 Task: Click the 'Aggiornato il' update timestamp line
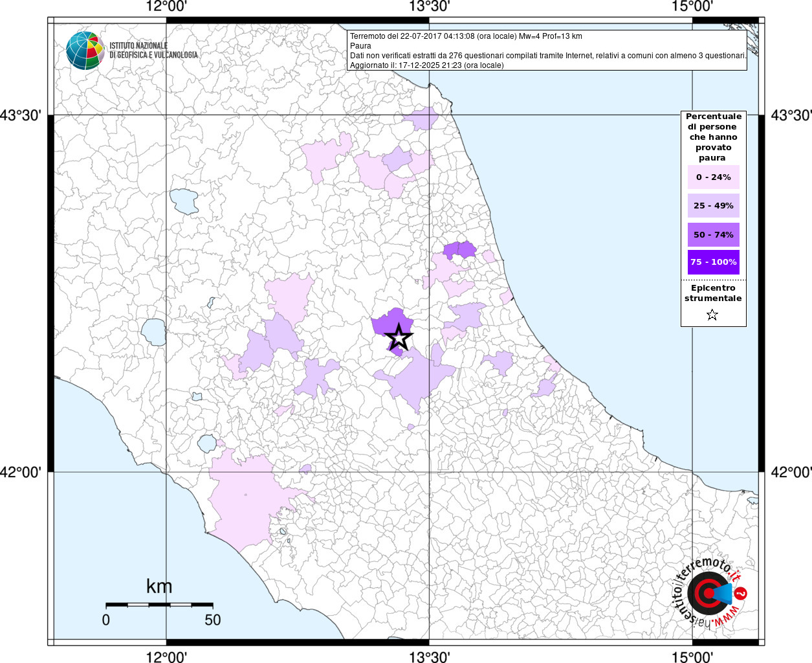coord(426,65)
